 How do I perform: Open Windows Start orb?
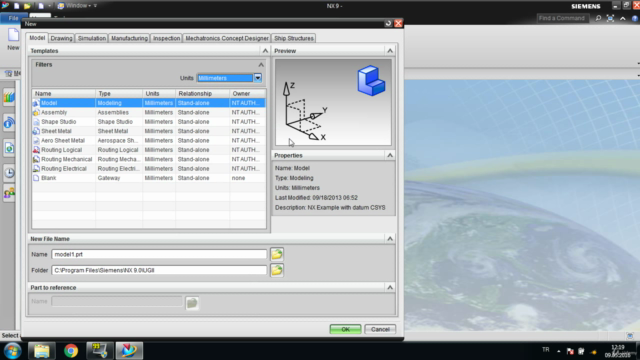[12, 351]
